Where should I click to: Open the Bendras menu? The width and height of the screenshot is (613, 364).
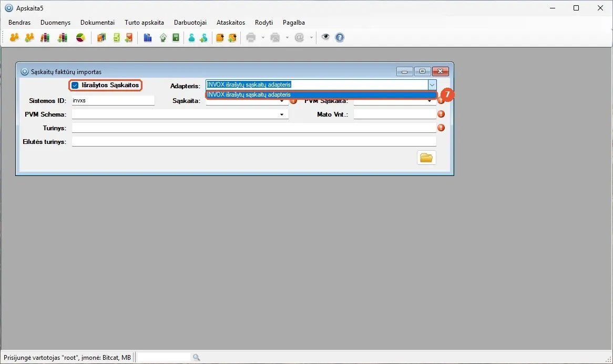click(x=19, y=23)
